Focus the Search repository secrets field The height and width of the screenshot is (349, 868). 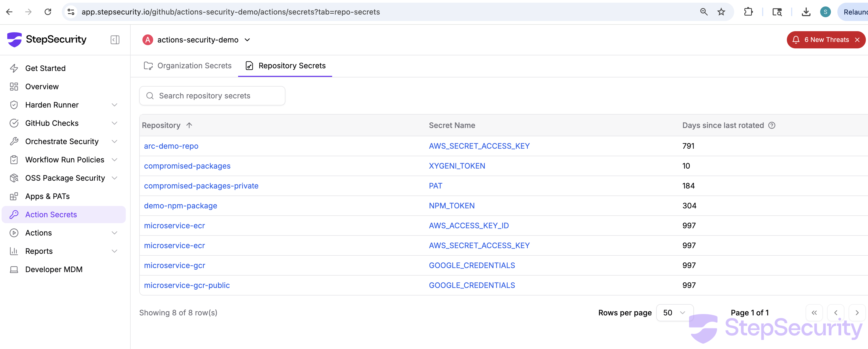[x=212, y=96]
